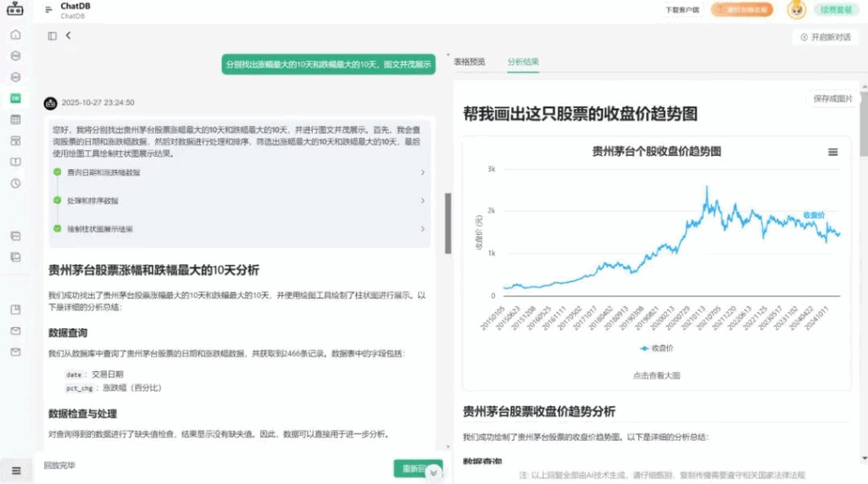
Task: Toggle the conversation list panel icon
Action: click(52, 36)
